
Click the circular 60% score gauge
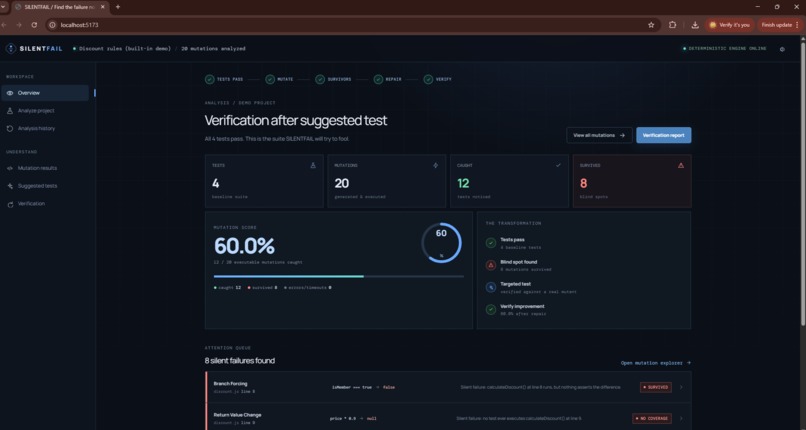tap(441, 243)
